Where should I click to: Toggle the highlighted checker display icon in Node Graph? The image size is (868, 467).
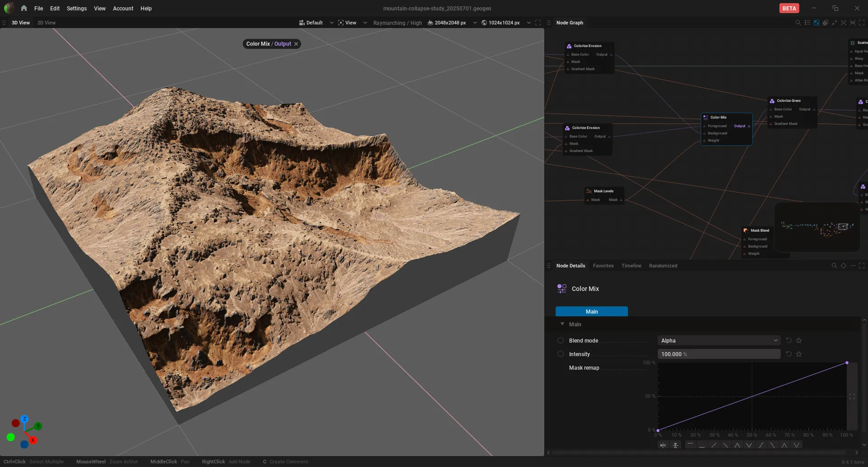[816, 23]
